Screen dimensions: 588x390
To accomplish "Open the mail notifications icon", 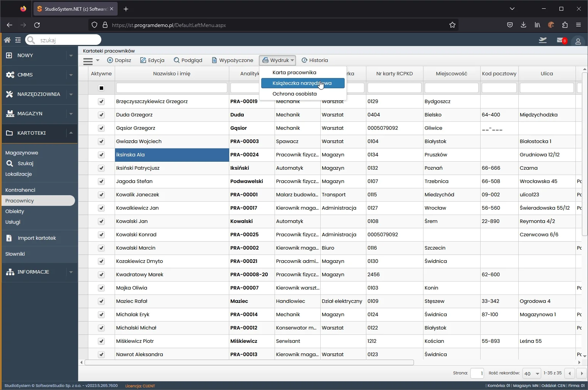I will pyautogui.click(x=561, y=40).
